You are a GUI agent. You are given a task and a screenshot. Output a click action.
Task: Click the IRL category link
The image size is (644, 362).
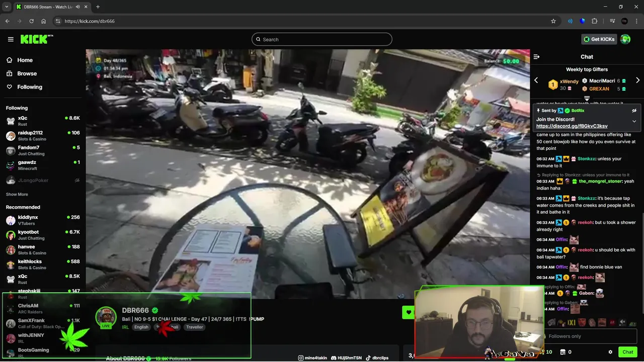(x=125, y=327)
